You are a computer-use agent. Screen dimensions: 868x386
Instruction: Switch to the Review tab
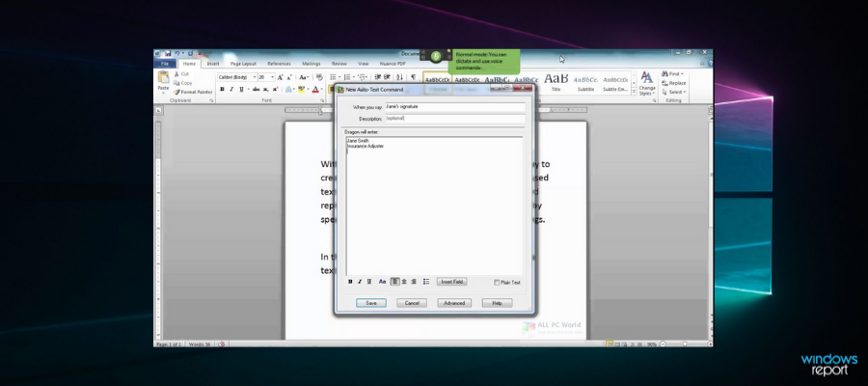point(339,64)
